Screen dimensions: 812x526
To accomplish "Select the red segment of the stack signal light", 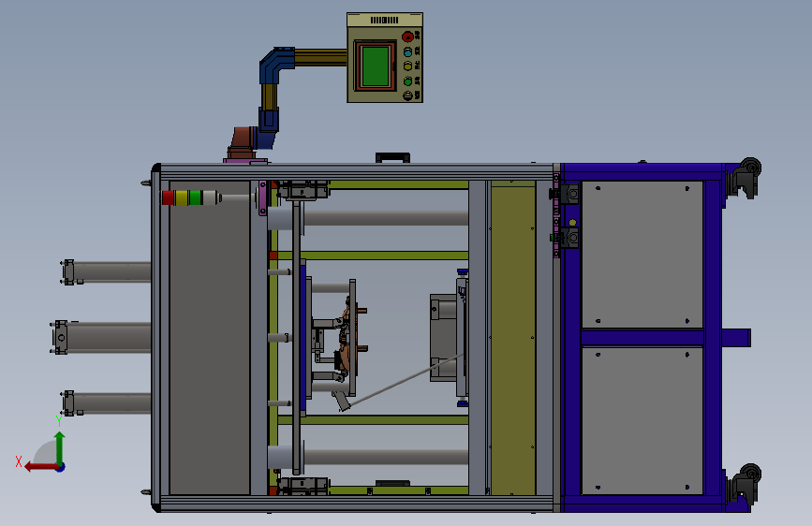I will (x=168, y=197).
